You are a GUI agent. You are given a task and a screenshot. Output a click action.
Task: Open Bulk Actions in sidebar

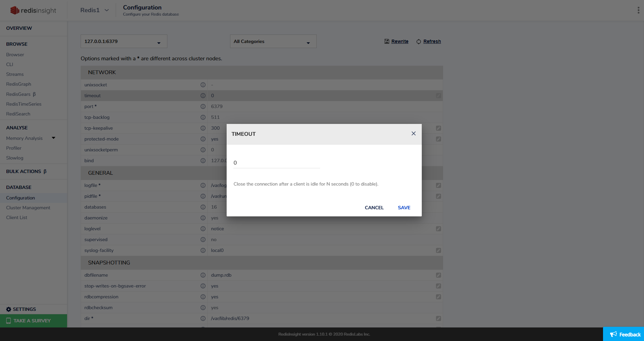point(26,171)
